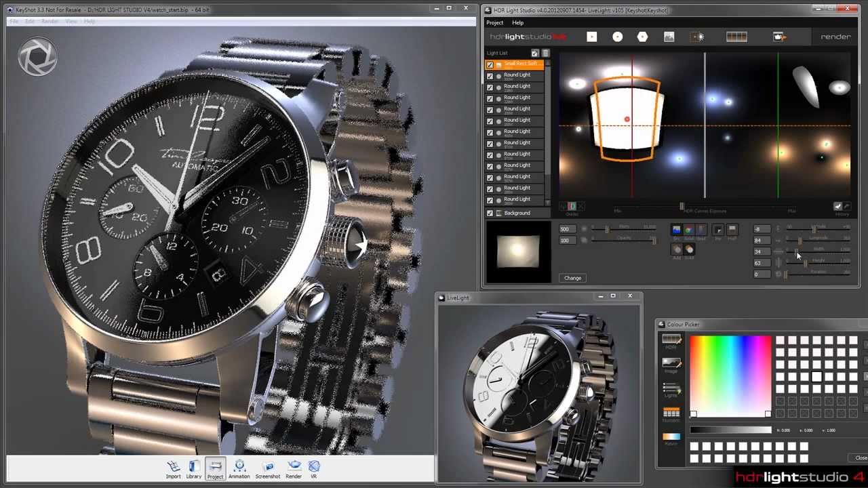Viewport: 868px width, 488px height.
Task: Click the Light List scrollbar down arrow
Action: 547,202
